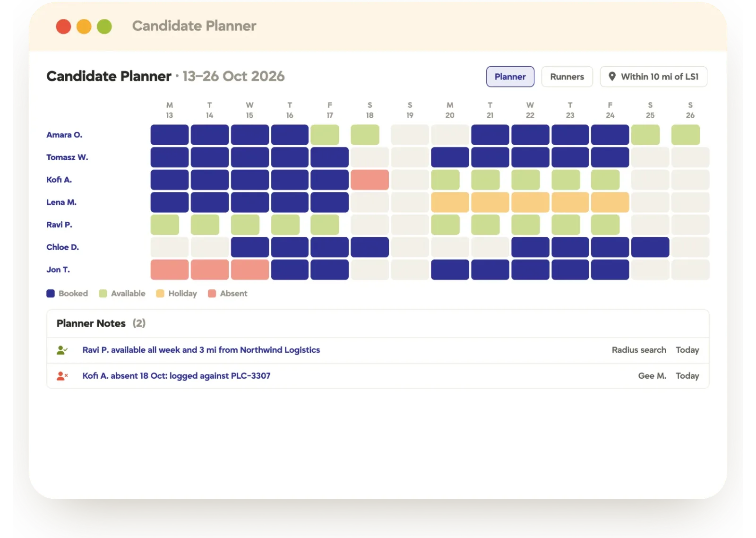The height and width of the screenshot is (538, 756).
Task: Click the Sunday 26 column header
Action: 690,110
